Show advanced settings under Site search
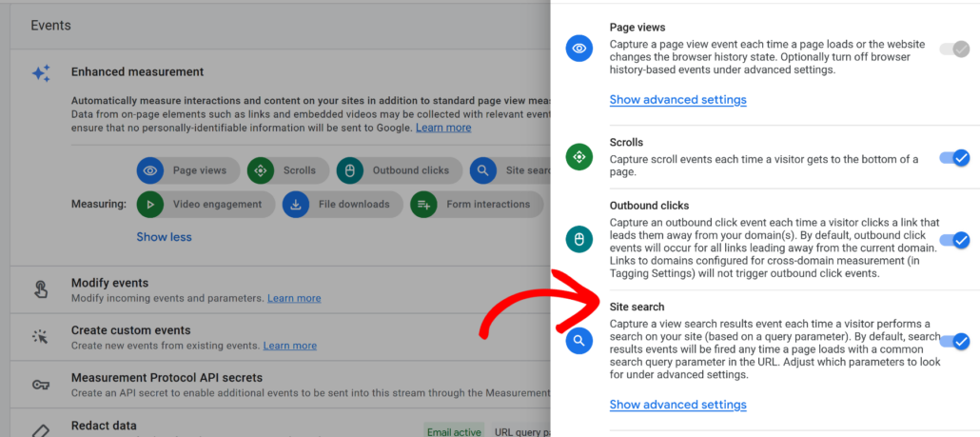The height and width of the screenshot is (437, 980). point(677,405)
